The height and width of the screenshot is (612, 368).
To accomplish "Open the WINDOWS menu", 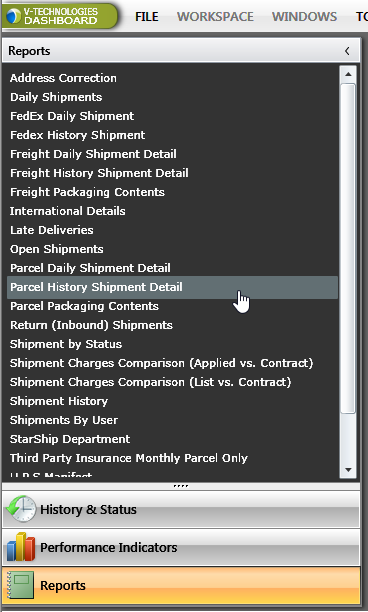I will click(x=304, y=17).
